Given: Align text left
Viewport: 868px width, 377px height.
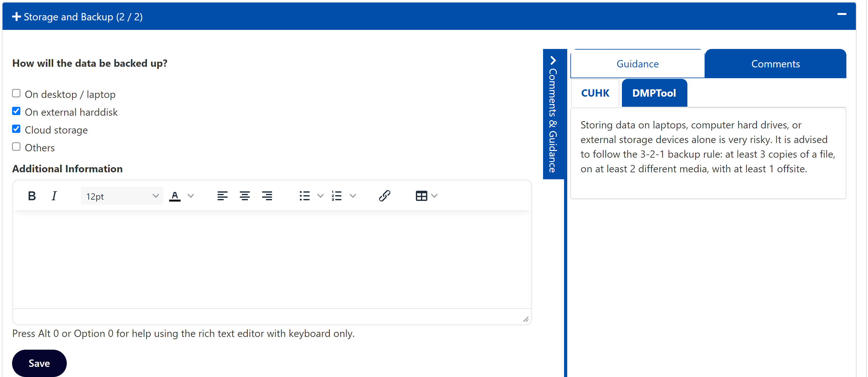Looking at the screenshot, I should point(222,196).
